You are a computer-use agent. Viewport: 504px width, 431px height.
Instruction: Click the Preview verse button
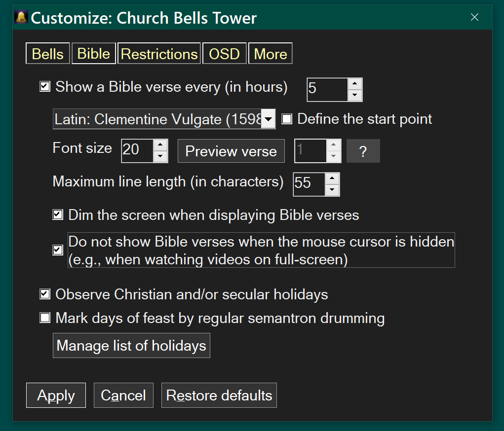coord(231,151)
